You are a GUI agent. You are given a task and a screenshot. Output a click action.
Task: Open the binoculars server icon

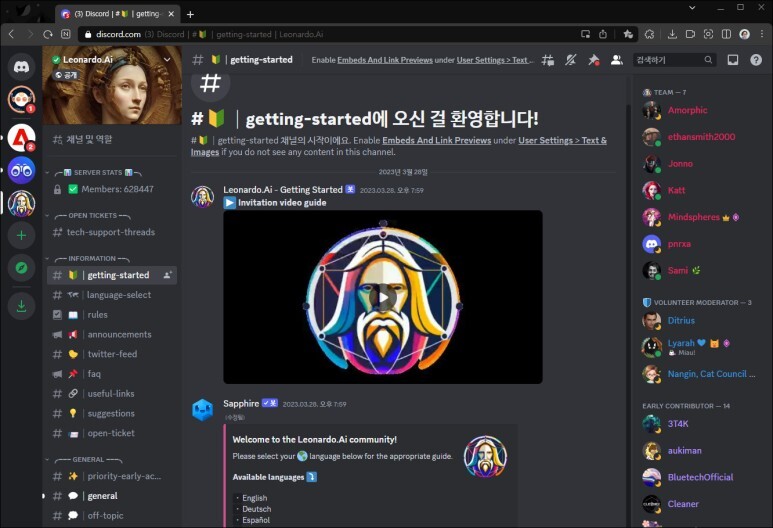click(x=21, y=171)
